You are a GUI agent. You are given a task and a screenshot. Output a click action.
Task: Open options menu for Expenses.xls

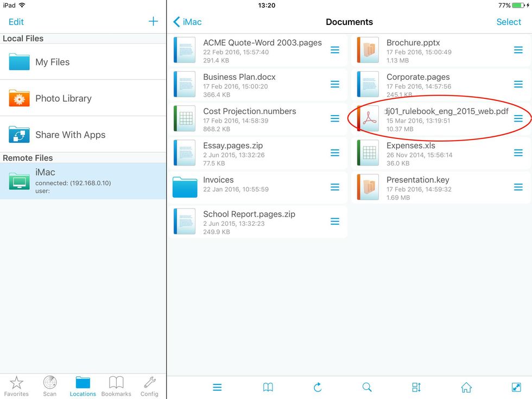click(518, 153)
